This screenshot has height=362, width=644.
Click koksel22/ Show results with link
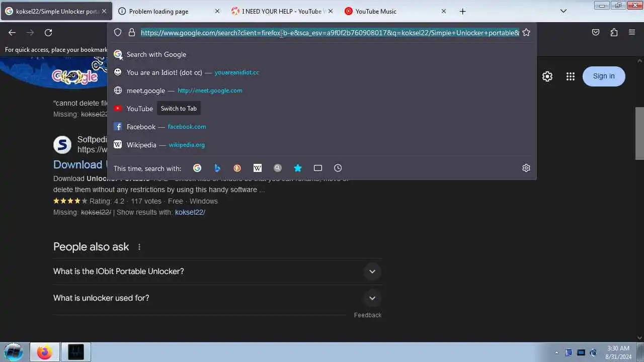point(190,213)
